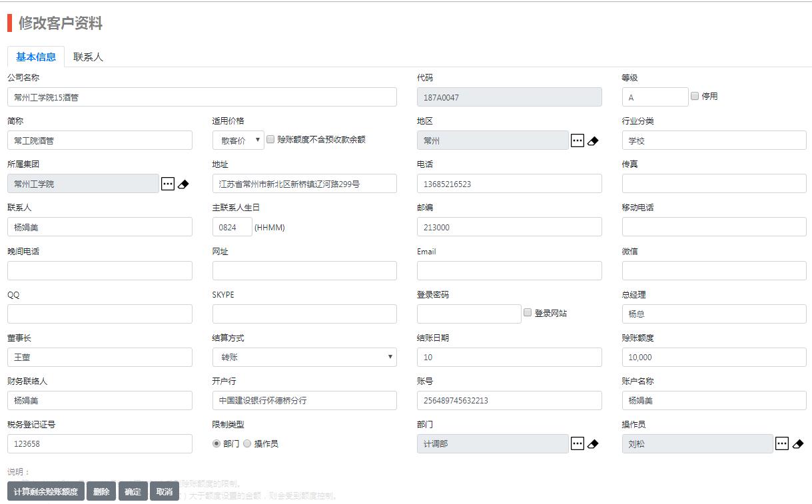Open the 部门 lookup ellipsis button
The height and width of the screenshot is (504, 812).
(578, 443)
